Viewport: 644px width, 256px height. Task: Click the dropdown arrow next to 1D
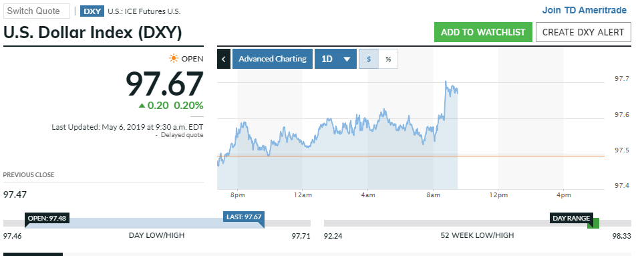[x=347, y=59]
